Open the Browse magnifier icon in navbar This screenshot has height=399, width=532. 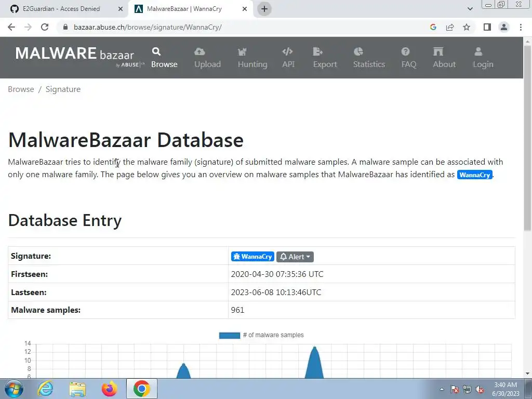[x=156, y=51]
